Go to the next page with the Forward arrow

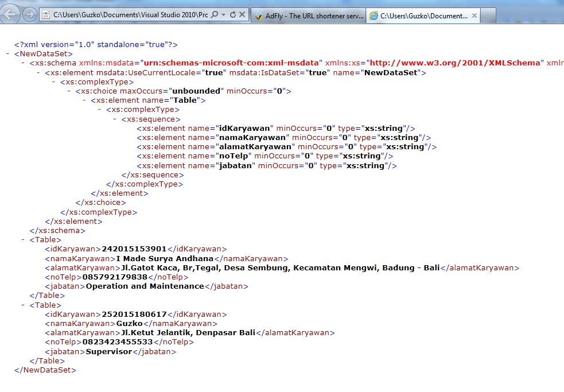pyautogui.click(x=29, y=14)
